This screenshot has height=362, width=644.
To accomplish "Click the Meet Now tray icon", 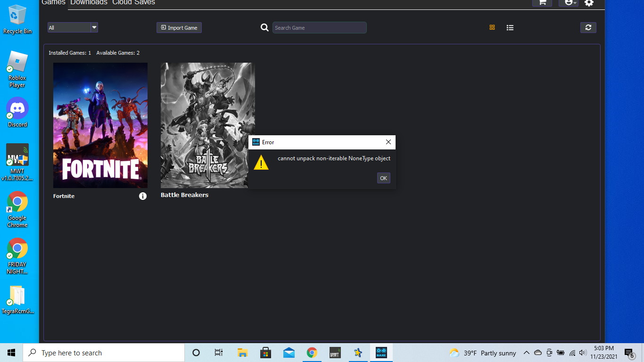I will (x=549, y=353).
